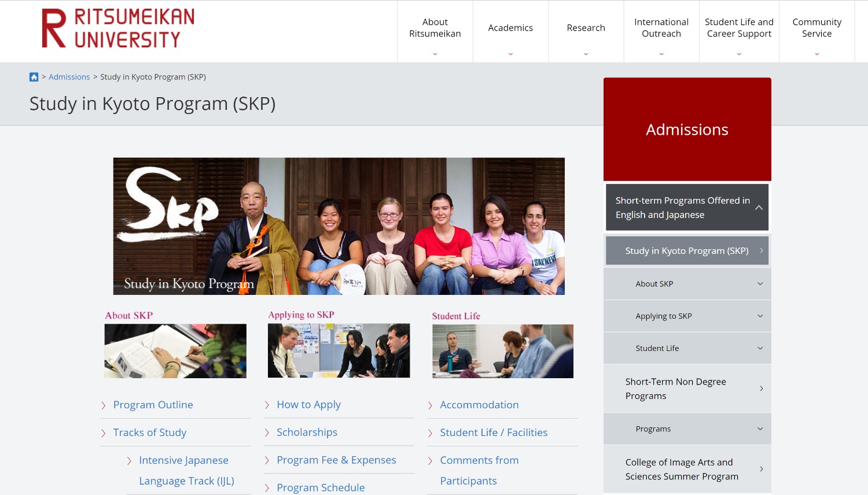
Task: Open the Program Schedule link
Action: click(x=321, y=487)
